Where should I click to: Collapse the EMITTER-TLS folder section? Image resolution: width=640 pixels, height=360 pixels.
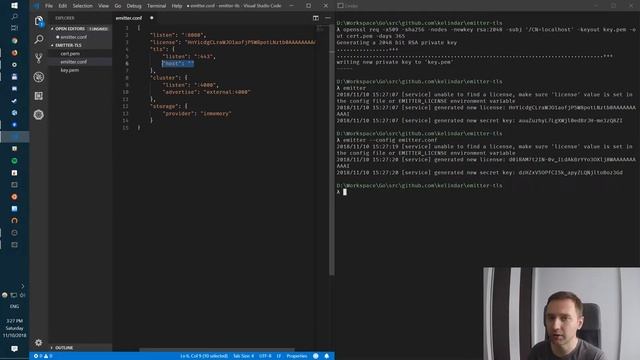coord(68,45)
